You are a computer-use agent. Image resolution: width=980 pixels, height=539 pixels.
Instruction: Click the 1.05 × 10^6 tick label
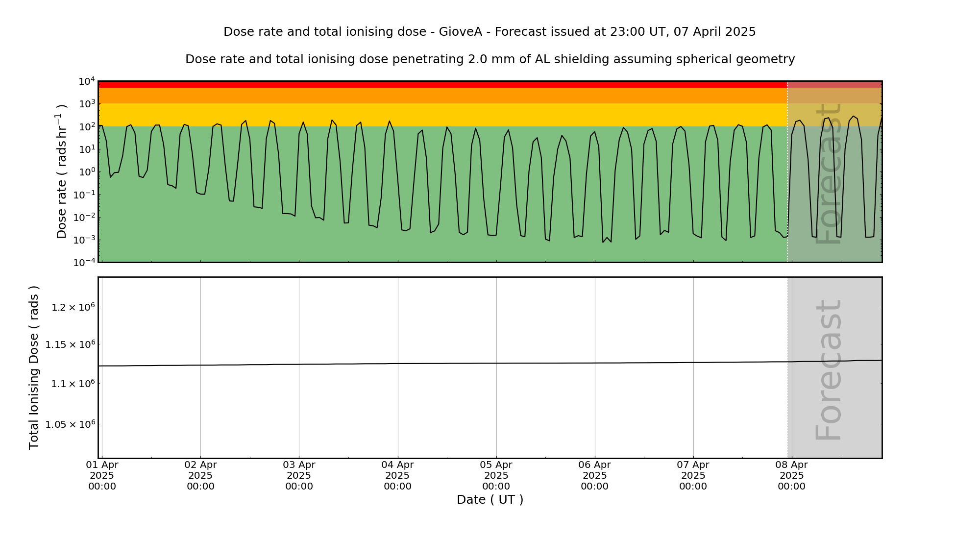coord(70,424)
